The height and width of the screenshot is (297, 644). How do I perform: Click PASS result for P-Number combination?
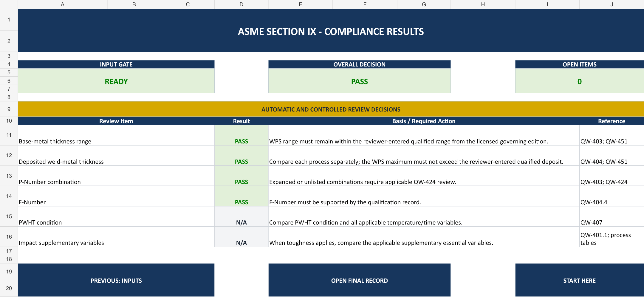[241, 176]
